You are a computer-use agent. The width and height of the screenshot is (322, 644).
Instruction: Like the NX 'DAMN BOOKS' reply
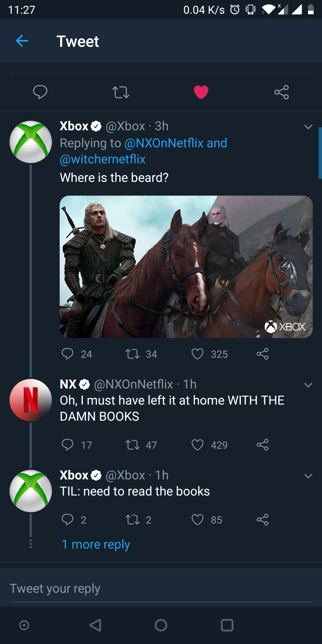coord(197,445)
